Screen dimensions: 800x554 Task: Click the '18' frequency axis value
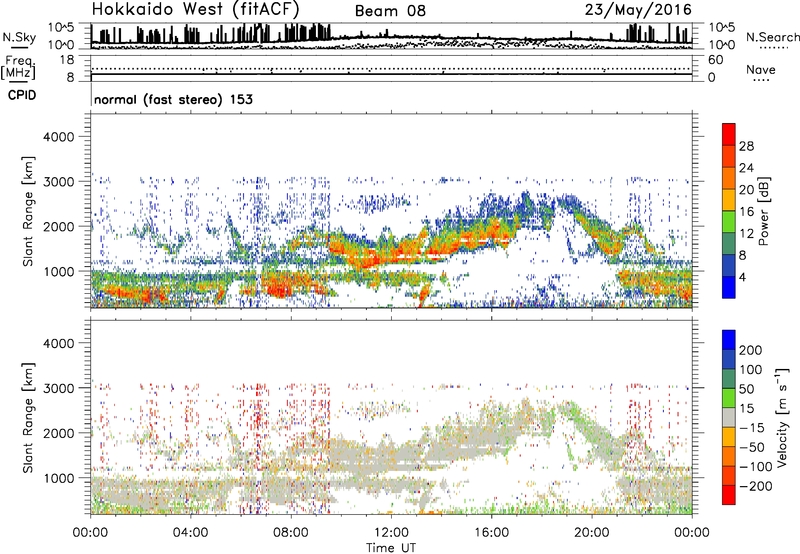pyautogui.click(x=67, y=60)
